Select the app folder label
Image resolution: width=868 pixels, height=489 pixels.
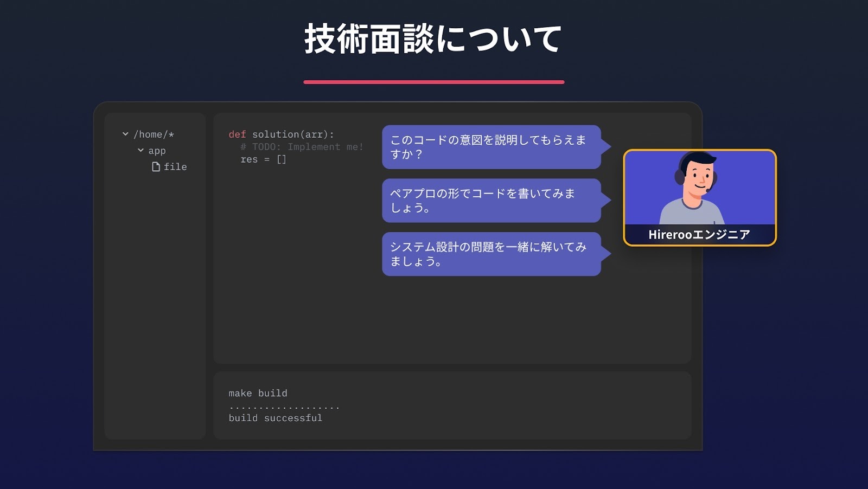tap(157, 151)
